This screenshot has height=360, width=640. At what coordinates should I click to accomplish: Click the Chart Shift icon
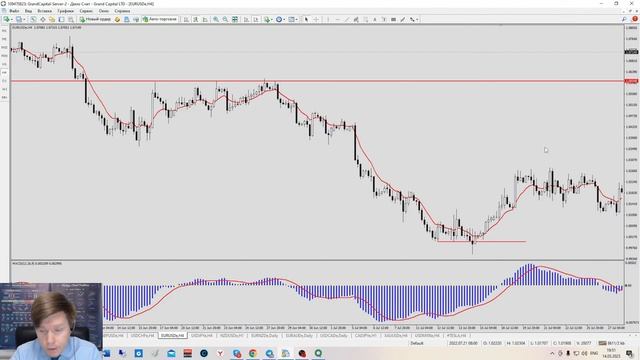[256, 19]
